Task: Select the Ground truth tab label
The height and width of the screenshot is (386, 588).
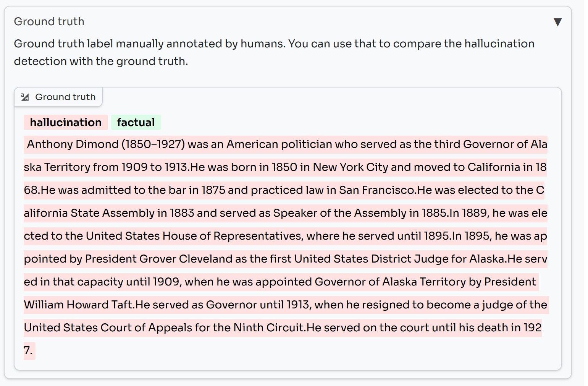Action: click(65, 97)
